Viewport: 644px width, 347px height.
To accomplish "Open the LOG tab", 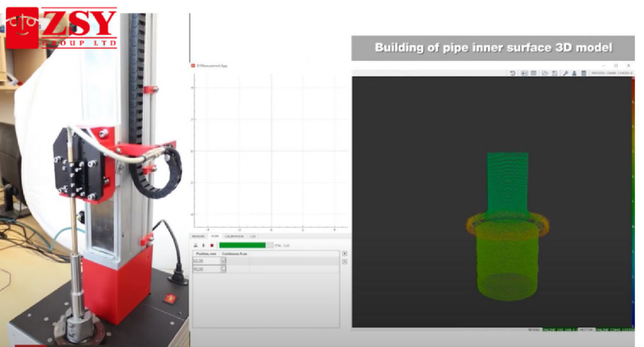I will click(x=253, y=236).
